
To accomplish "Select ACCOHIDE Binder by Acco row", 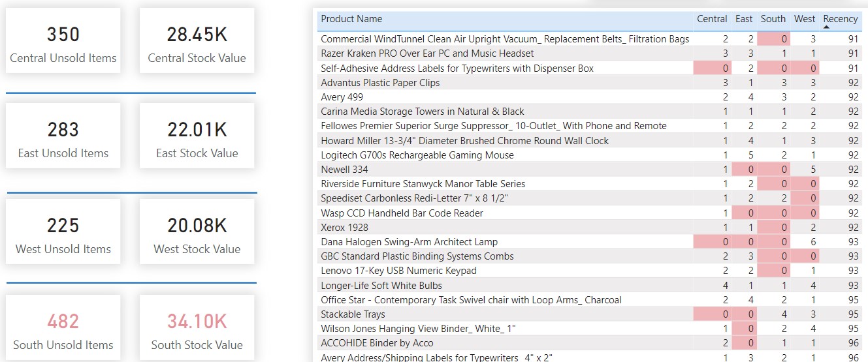I will (x=589, y=343).
